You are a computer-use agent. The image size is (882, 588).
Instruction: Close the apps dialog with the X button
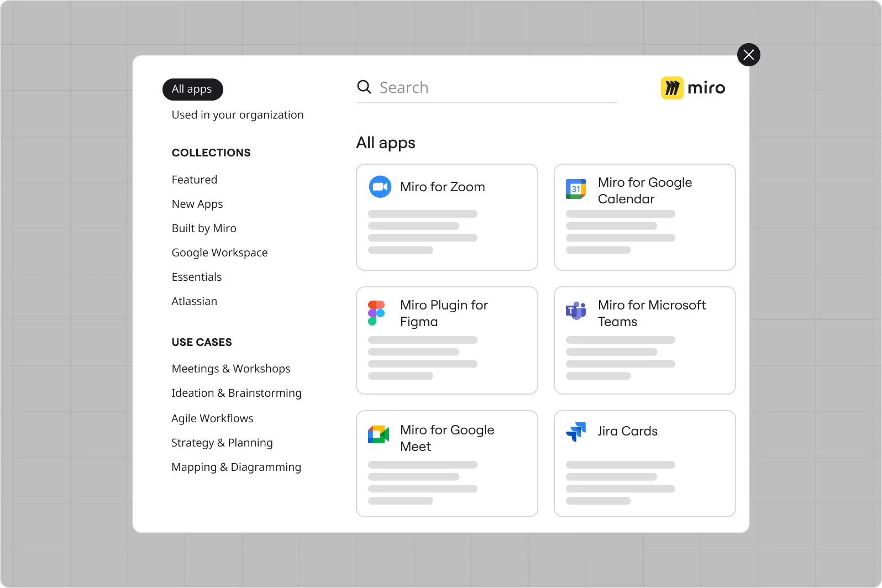[x=749, y=55]
